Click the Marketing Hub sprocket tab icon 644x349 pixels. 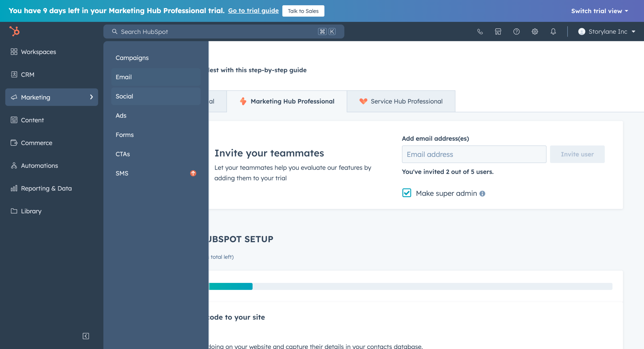[243, 101]
